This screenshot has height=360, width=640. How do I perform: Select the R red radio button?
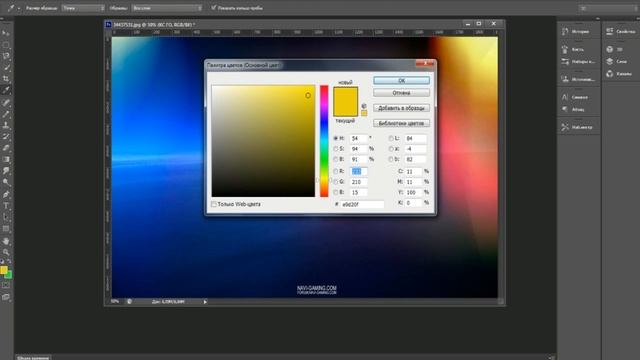click(x=336, y=171)
